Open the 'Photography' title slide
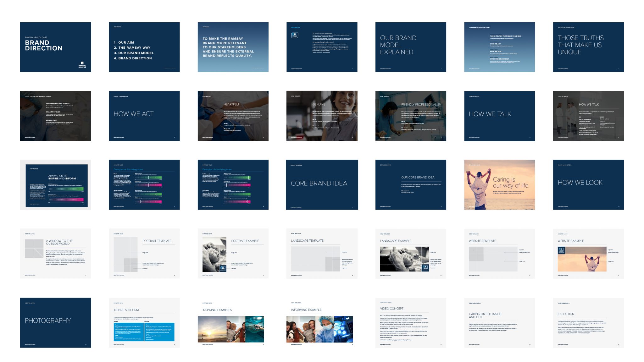The image size is (644, 362). click(55, 323)
